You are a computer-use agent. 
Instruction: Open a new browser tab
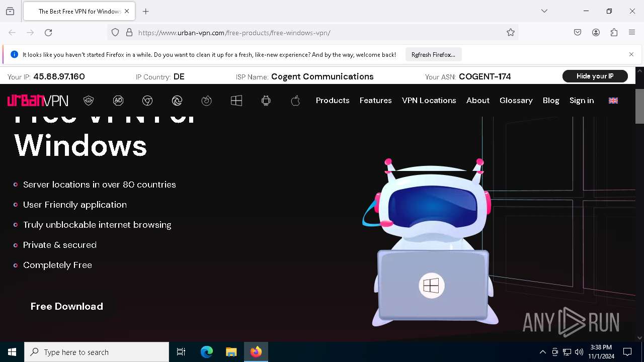(146, 11)
